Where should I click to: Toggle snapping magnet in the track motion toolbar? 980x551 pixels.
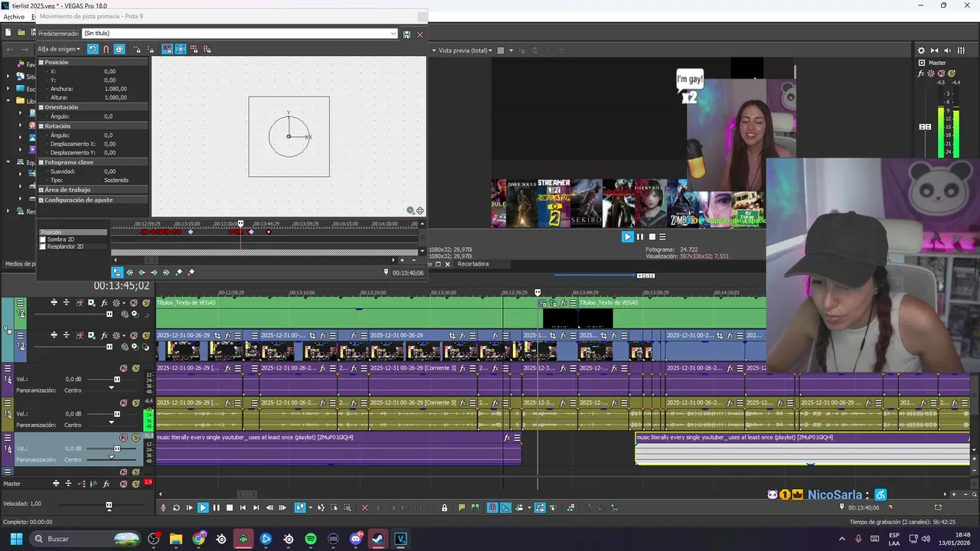(106, 49)
